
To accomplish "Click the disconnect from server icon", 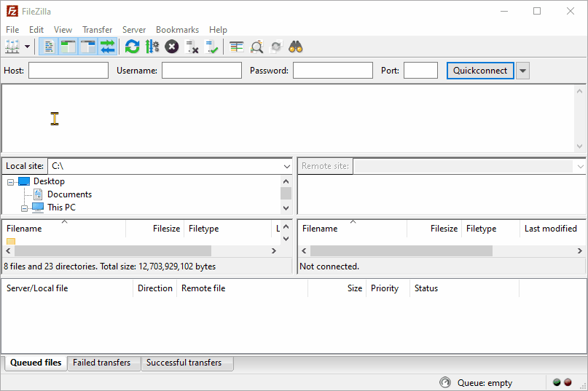I will click(x=192, y=47).
